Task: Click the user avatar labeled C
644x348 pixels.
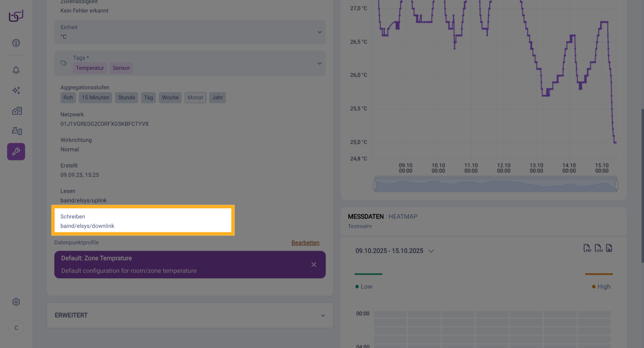Action: point(16,328)
